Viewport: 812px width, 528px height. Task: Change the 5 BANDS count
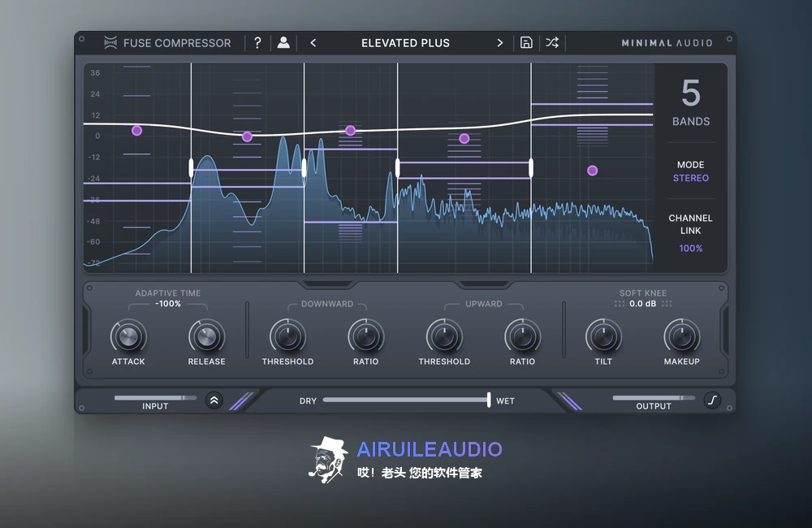pos(691,102)
